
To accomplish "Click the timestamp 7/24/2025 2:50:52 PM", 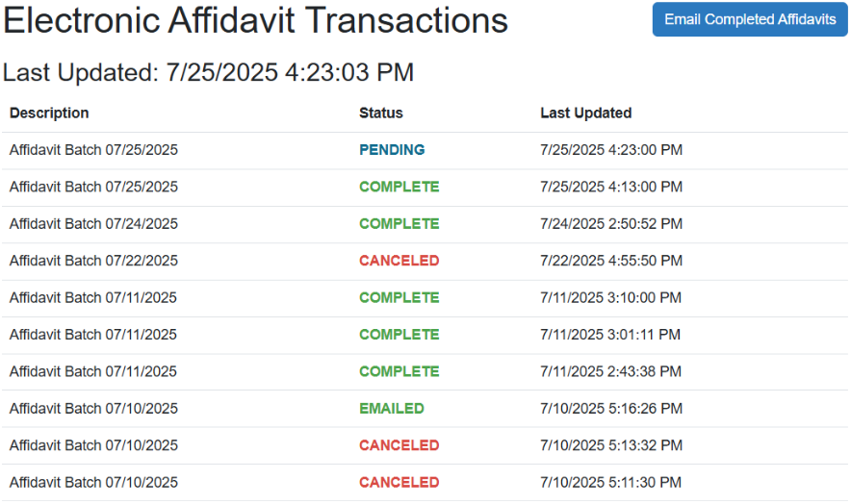I will point(611,224).
